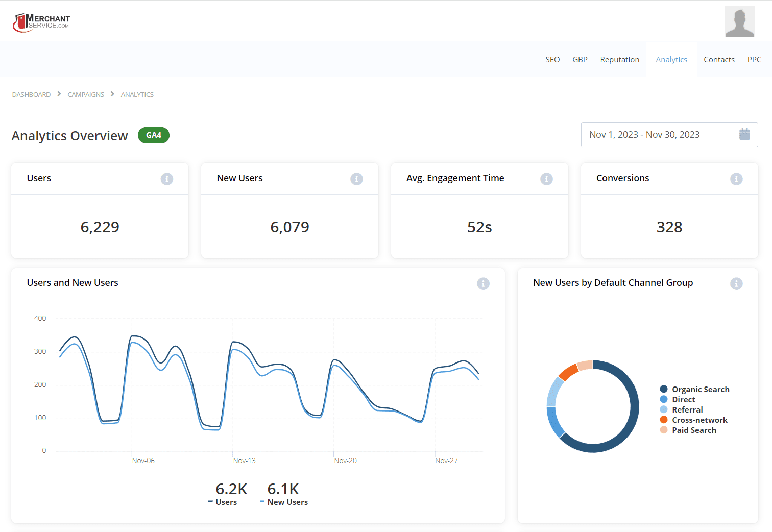Open the calendar icon in the date range picker

pos(744,134)
